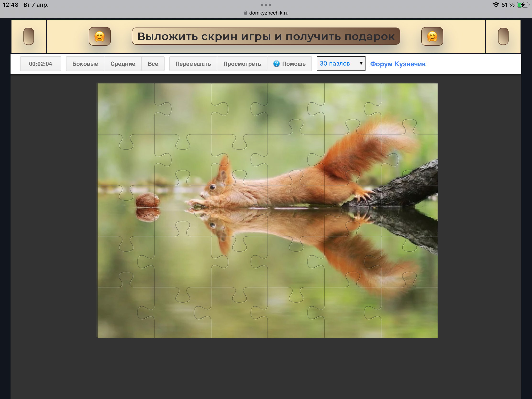The image size is (532, 399).
Task: Tap the three dots at top center
Action: click(x=266, y=5)
